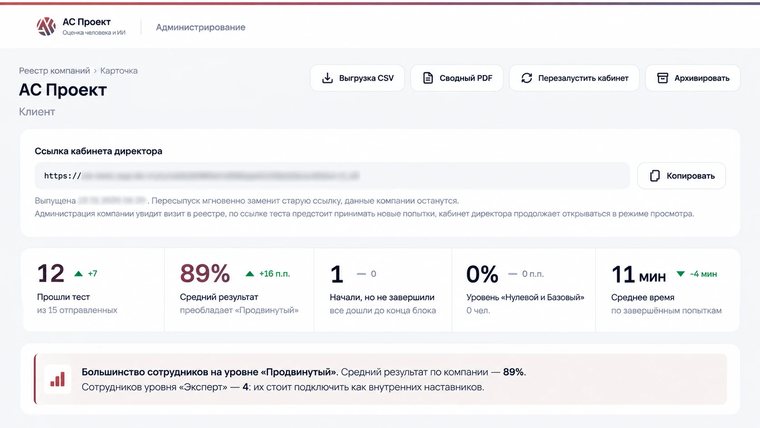Viewport: 760px width, 428px height.
Task: Click the document icon in Сводный PDF
Action: coord(428,78)
